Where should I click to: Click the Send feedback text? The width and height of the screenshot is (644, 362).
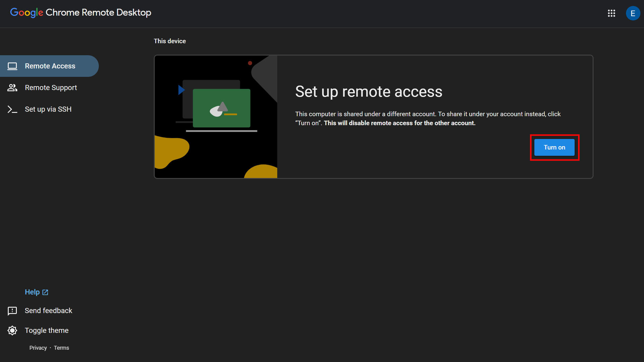(48, 311)
